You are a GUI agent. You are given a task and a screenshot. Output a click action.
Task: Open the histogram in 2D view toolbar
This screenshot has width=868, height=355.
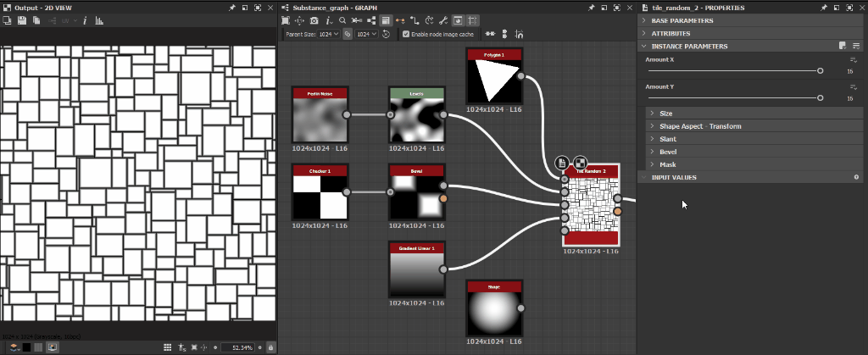pyautogui.click(x=99, y=20)
